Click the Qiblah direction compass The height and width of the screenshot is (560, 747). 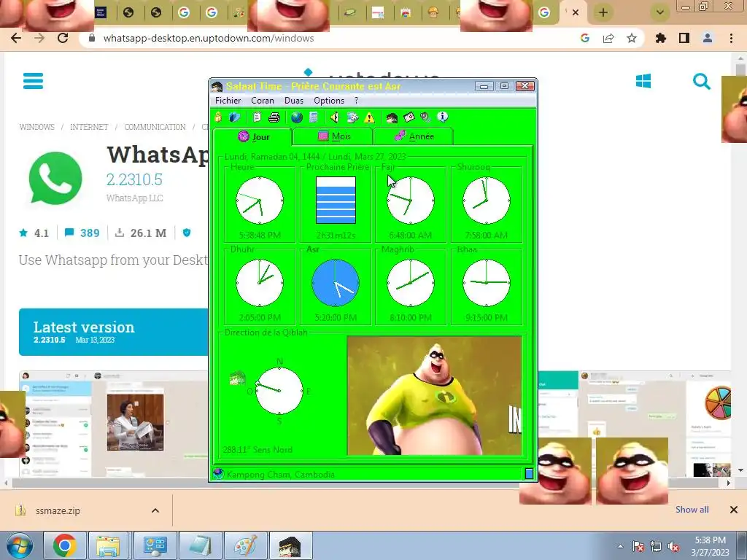coord(279,391)
